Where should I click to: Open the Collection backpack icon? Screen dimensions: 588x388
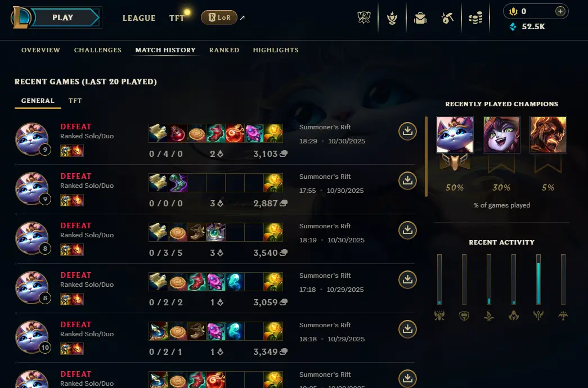point(420,17)
